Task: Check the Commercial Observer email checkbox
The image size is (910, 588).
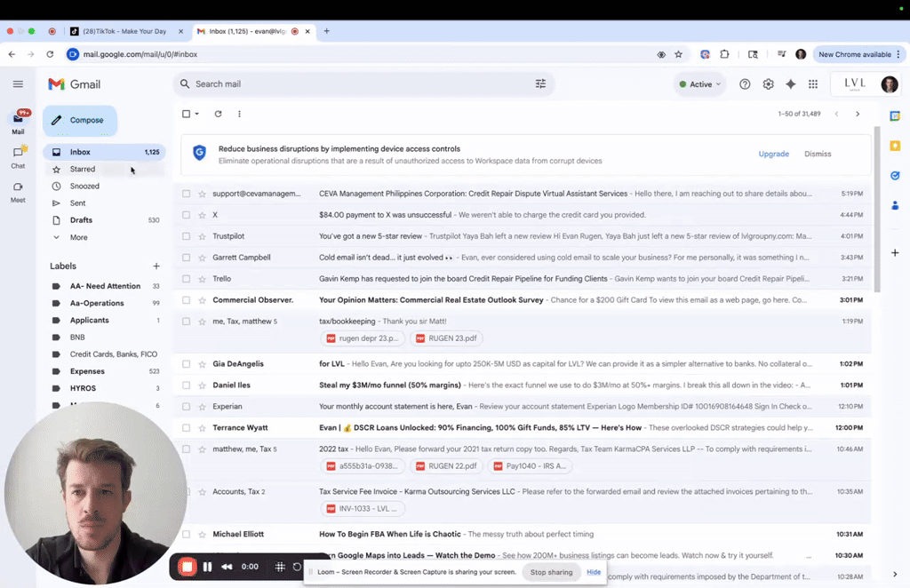Action: tap(186, 300)
